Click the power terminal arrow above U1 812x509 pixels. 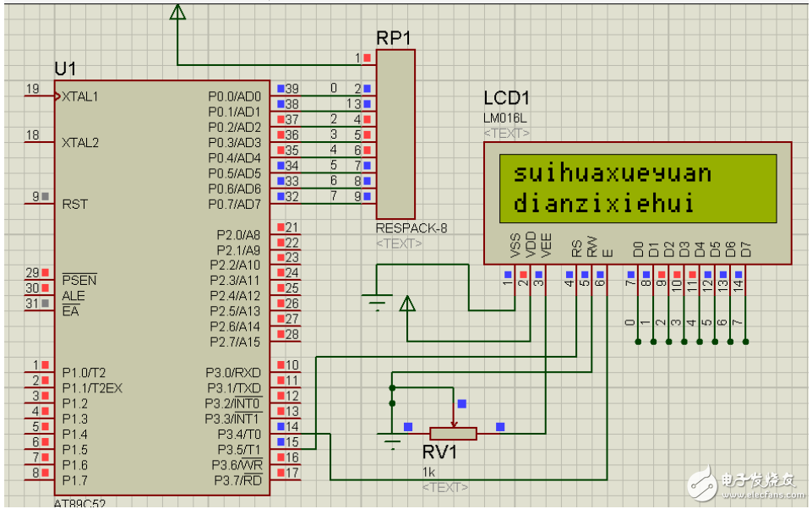[x=177, y=13]
